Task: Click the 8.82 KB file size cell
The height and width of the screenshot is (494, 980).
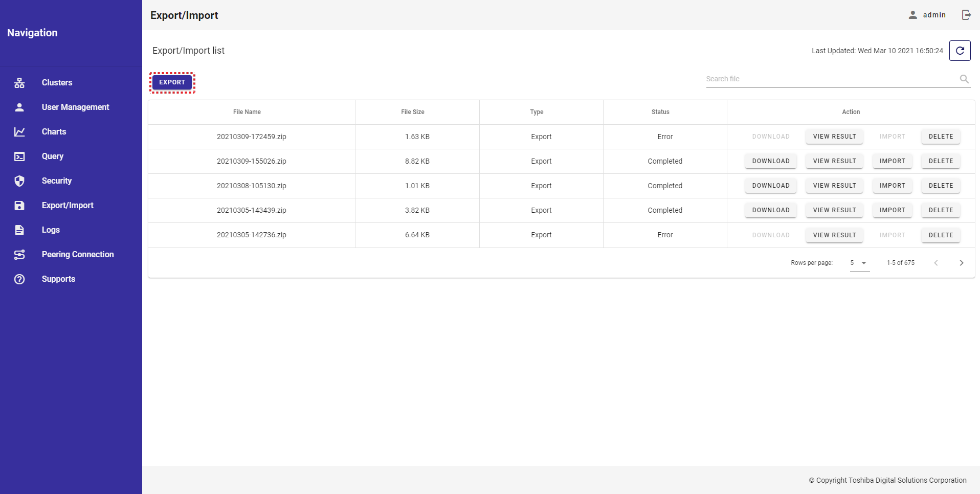Action: click(x=417, y=161)
